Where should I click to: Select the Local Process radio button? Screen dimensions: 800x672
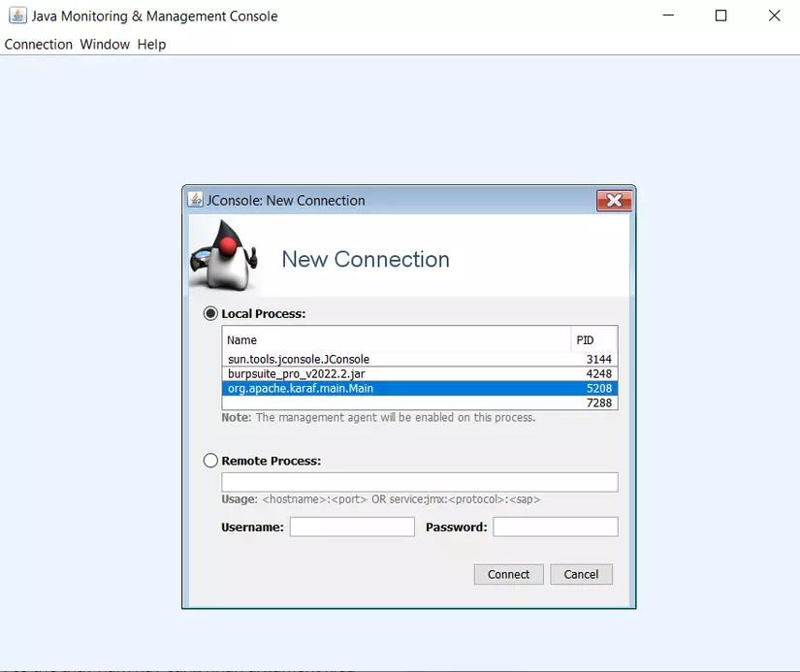pyautogui.click(x=210, y=313)
